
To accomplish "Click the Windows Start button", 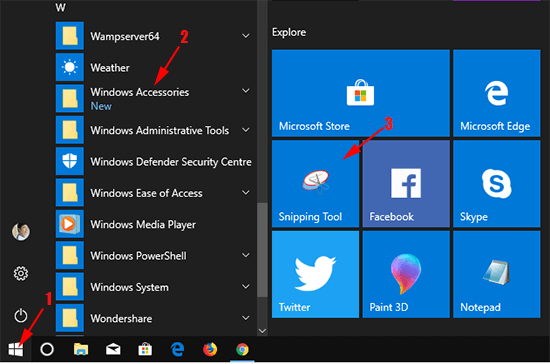I will pyautogui.click(x=16, y=349).
